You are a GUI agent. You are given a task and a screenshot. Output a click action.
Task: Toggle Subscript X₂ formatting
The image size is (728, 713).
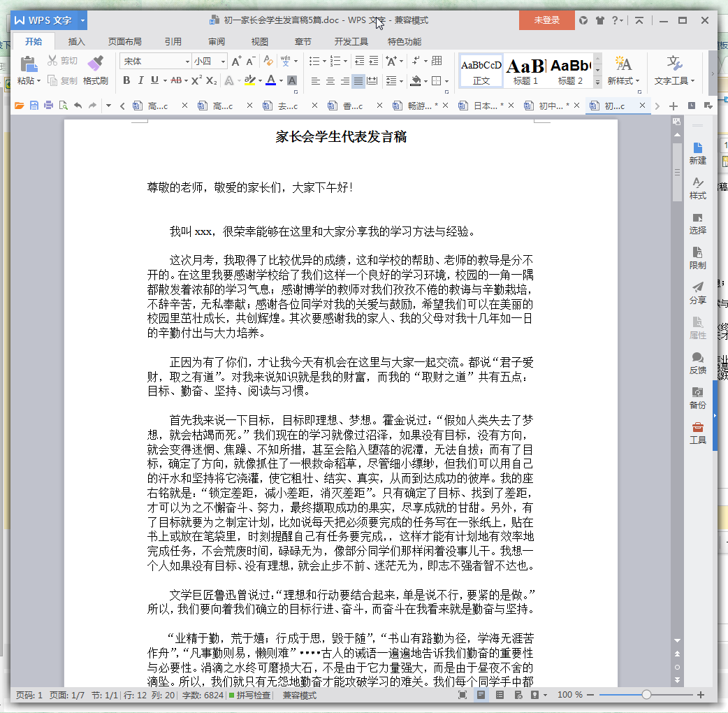tap(211, 80)
